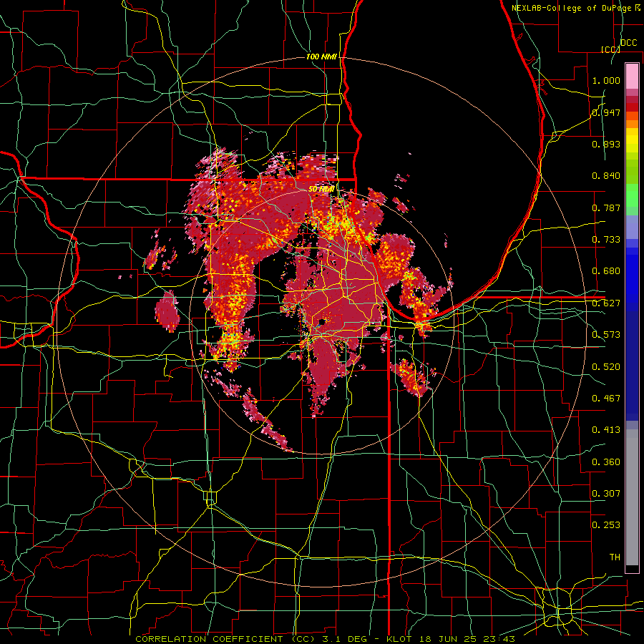Click the 50 NMI range ring label
The image size is (644, 644).
click(321, 190)
